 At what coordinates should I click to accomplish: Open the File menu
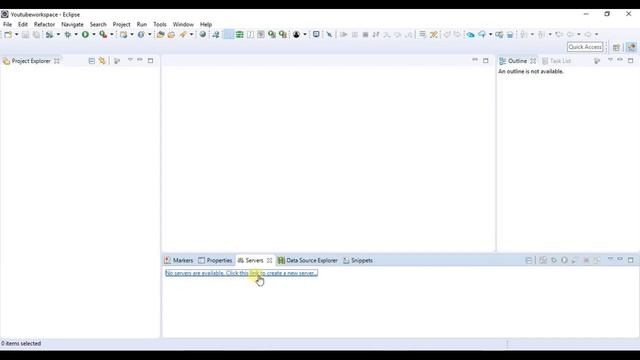pos(7,24)
